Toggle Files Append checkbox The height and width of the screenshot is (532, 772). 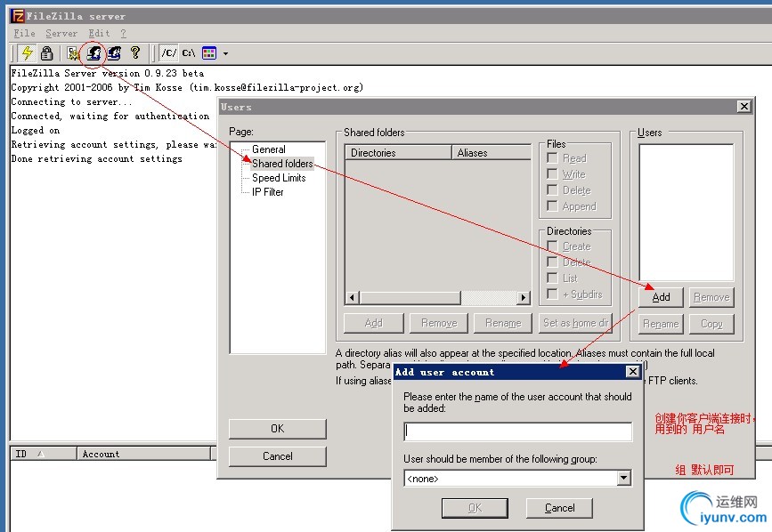tap(552, 206)
